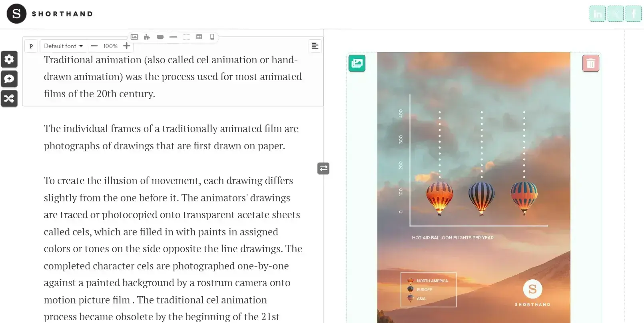
Task: Share story on LinkedIn
Action: click(x=598, y=14)
